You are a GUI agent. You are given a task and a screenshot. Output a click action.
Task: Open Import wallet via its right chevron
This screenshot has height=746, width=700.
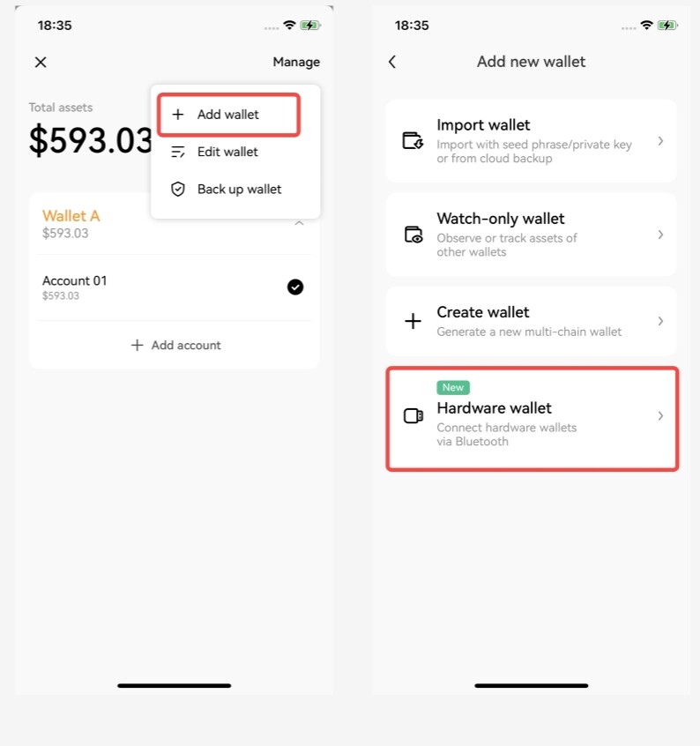[x=660, y=141]
